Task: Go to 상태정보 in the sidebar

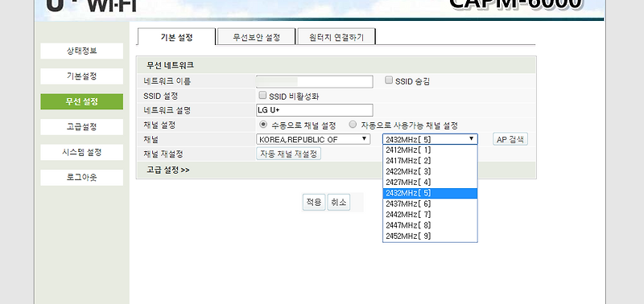Action: point(82,51)
